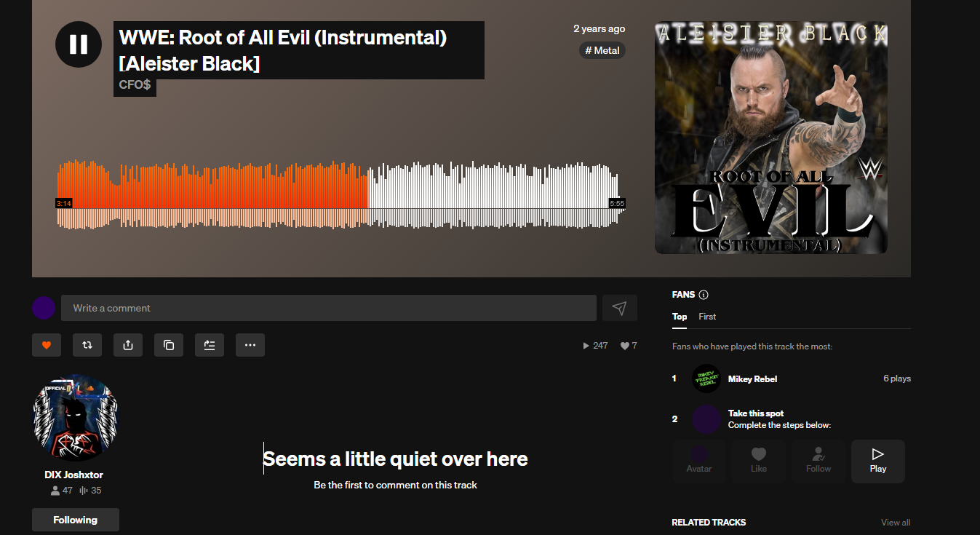Select the Top fans tab

[680, 317]
